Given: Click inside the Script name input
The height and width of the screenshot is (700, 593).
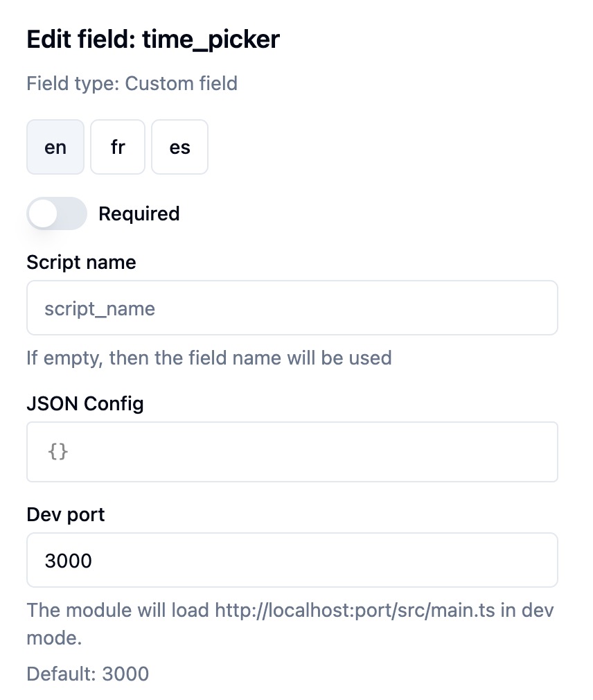Looking at the screenshot, I should coord(292,308).
